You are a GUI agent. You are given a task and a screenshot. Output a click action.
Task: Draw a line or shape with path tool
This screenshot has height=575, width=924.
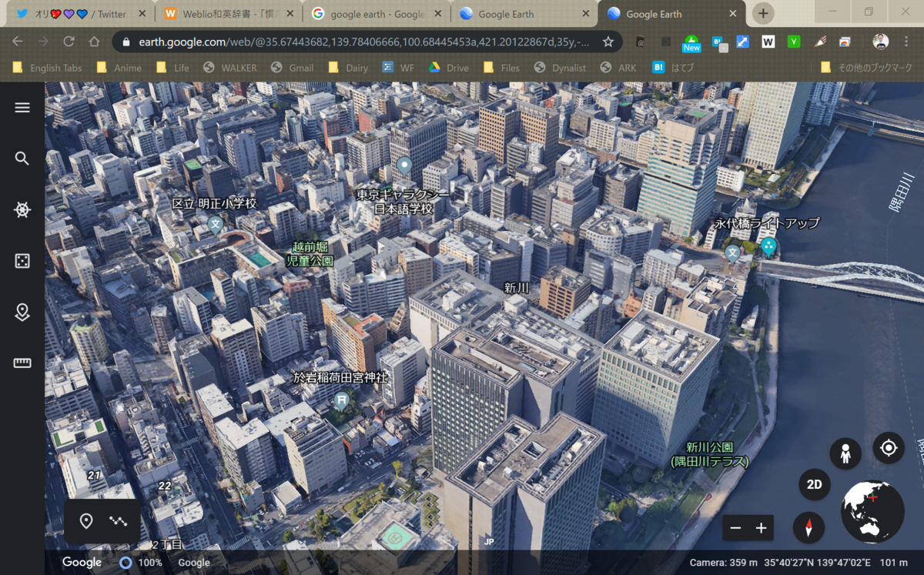[118, 521]
